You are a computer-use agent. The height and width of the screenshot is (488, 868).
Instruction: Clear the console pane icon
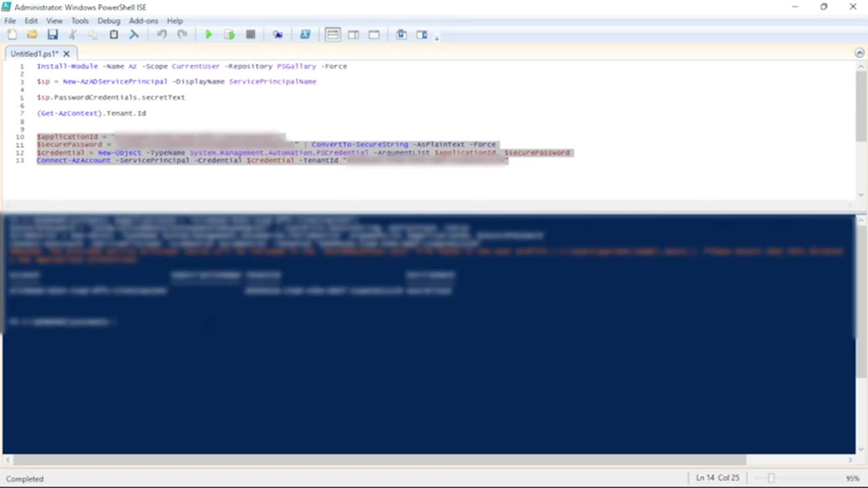tap(134, 35)
